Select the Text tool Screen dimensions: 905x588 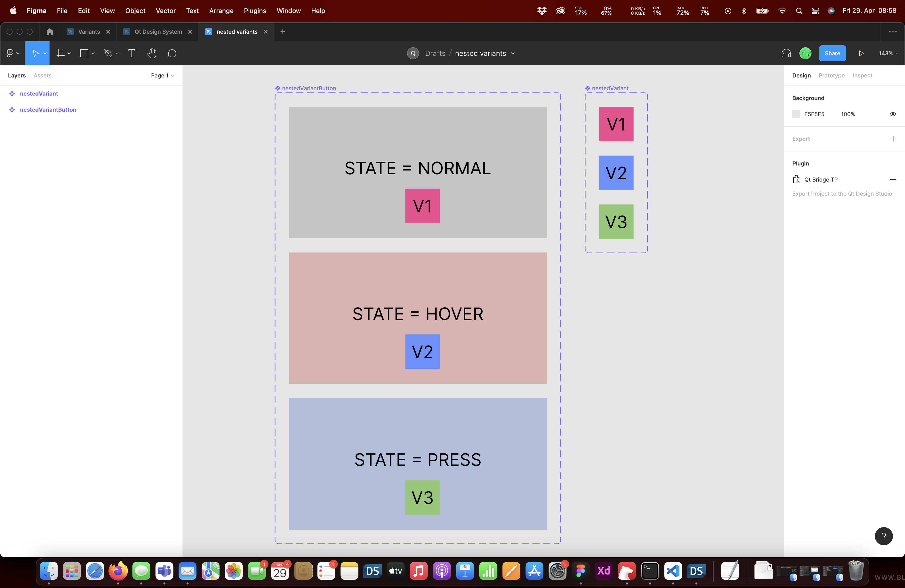(131, 53)
